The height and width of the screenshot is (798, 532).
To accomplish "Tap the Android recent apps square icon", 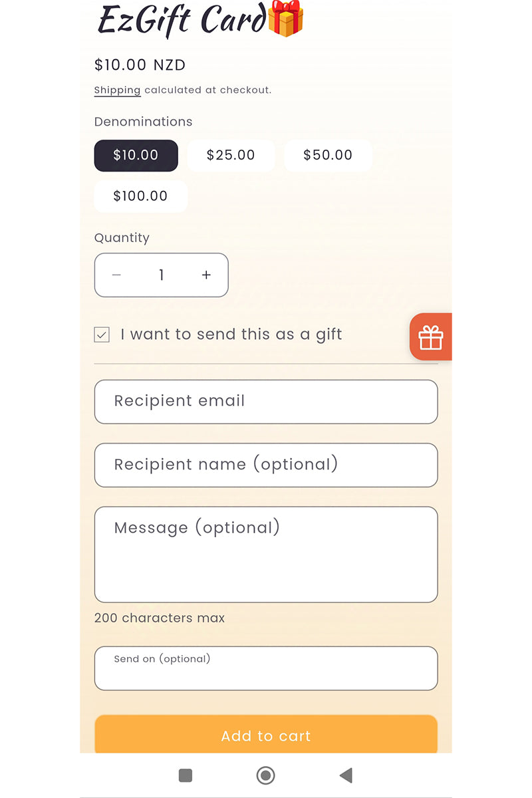I will point(186,775).
